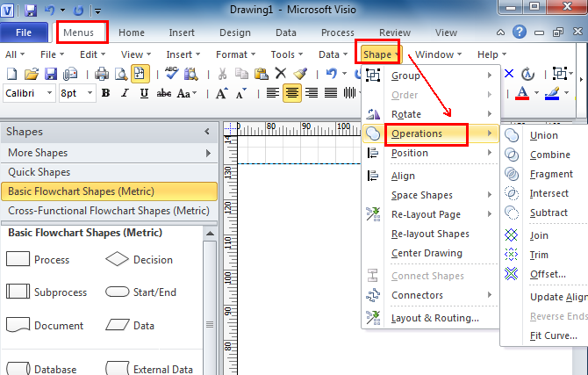
Task: Click the Spelling check icon
Action: (x=172, y=73)
